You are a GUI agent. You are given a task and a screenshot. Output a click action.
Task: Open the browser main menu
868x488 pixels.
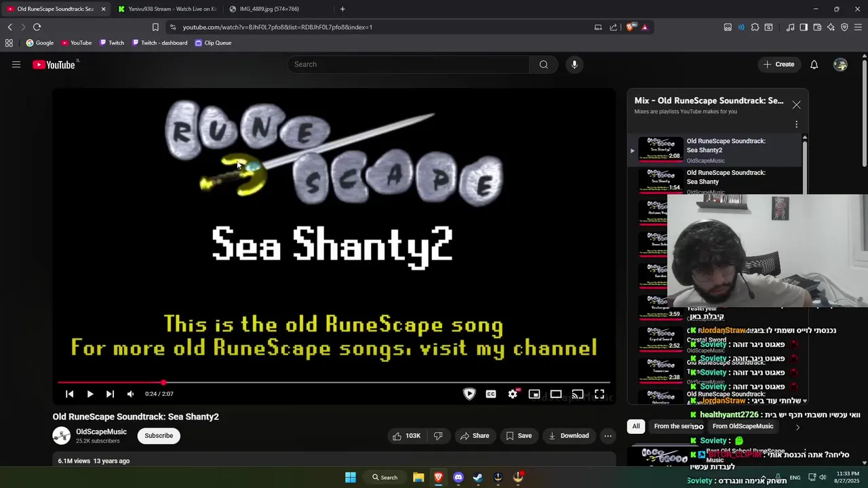(858, 27)
